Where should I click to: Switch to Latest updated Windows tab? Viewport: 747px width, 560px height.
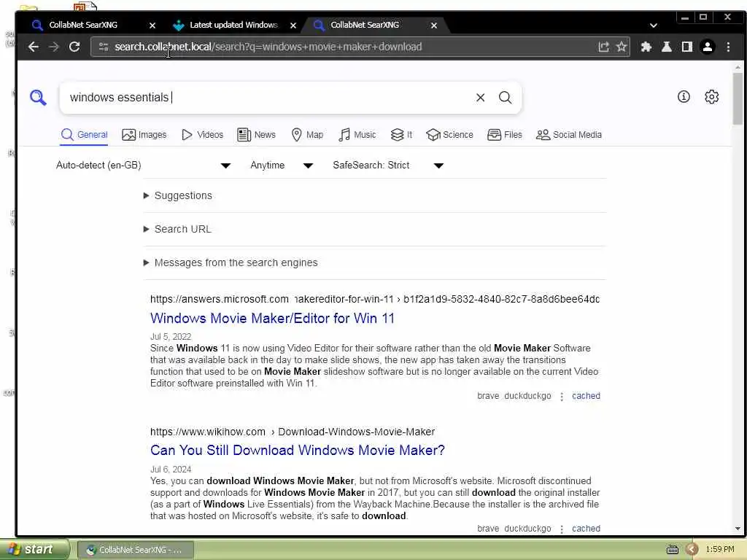click(233, 25)
